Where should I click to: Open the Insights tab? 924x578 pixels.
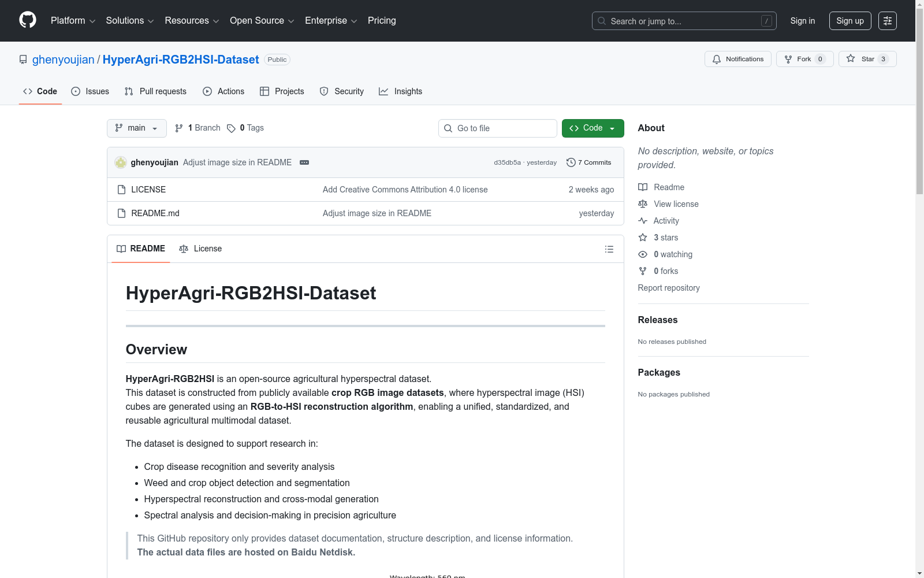click(x=401, y=91)
